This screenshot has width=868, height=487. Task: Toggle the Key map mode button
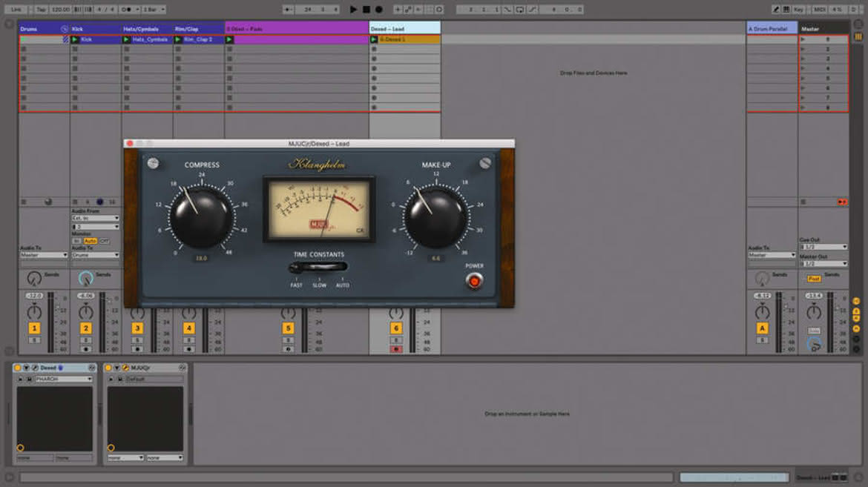(x=798, y=10)
